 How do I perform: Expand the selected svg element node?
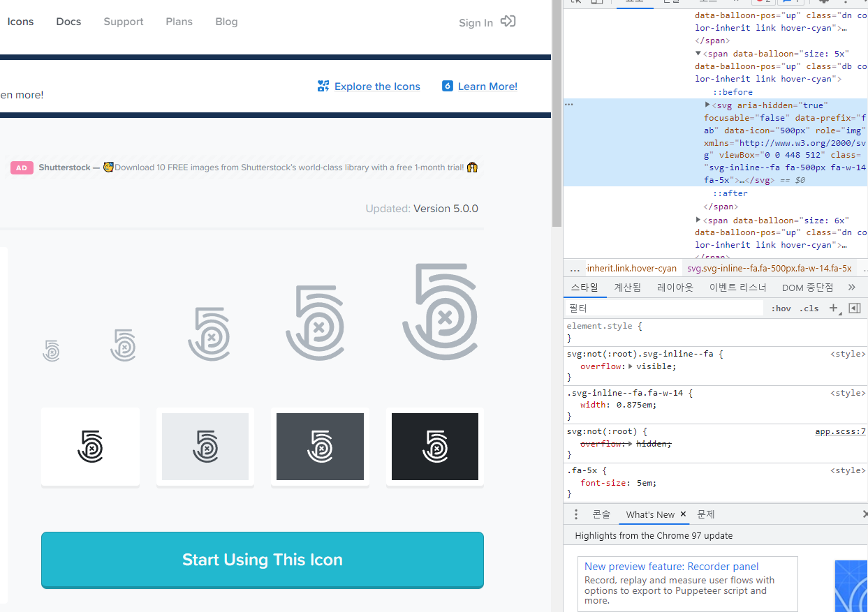coord(707,105)
